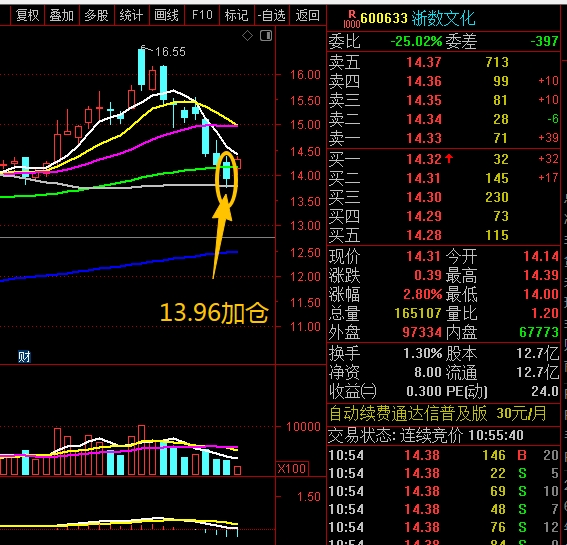Open the 统计 statistics menu
The image size is (567, 545).
[131, 16]
